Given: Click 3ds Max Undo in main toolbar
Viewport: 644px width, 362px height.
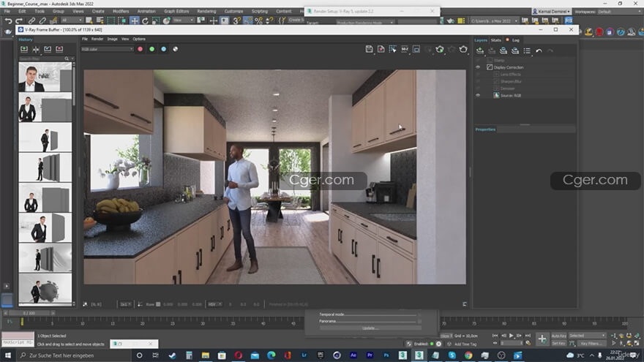Looking at the screenshot, I should [8, 20].
